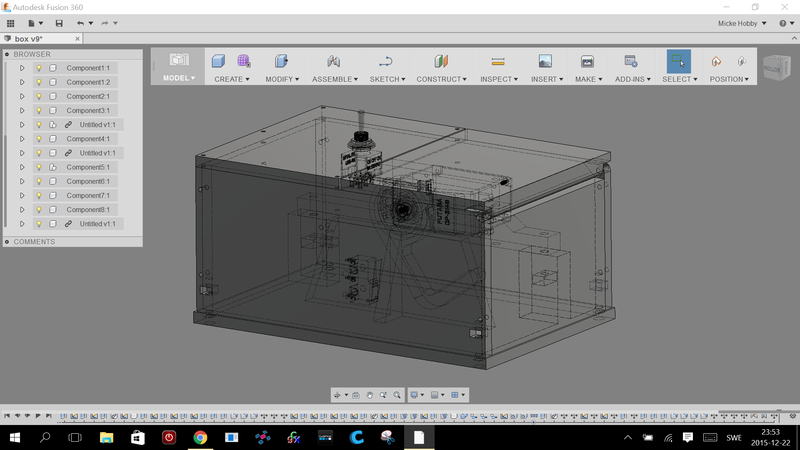
Task: Click the Undo arrow icon
Action: (81, 23)
